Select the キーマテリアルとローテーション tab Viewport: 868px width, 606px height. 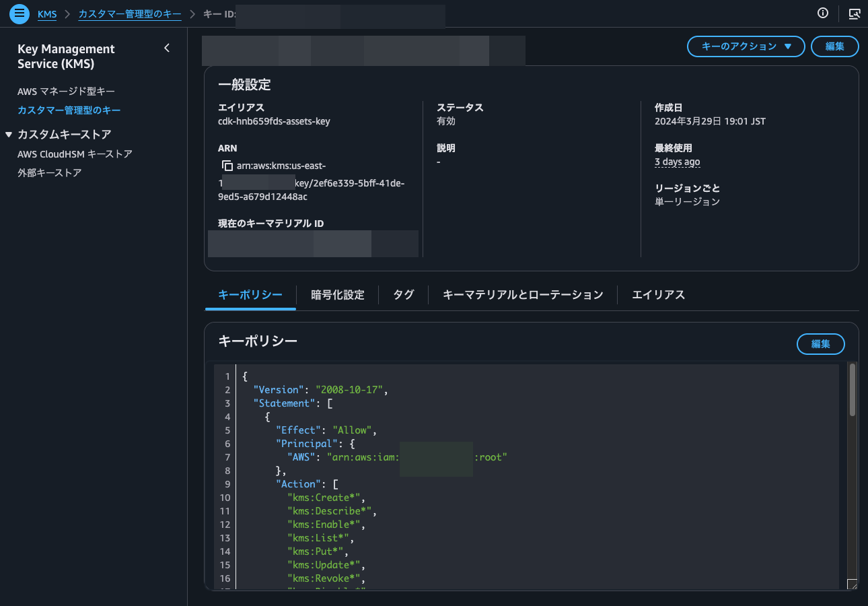[522, 294]
